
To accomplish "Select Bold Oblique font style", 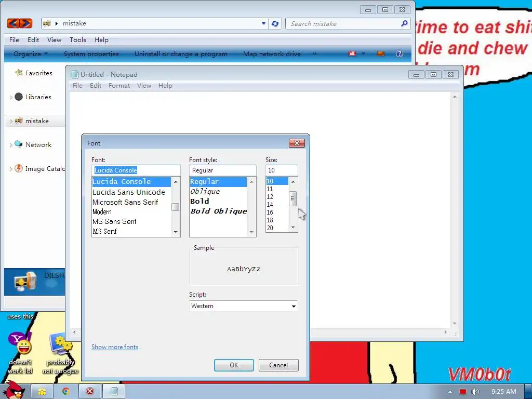I will [x=218, y=211].
